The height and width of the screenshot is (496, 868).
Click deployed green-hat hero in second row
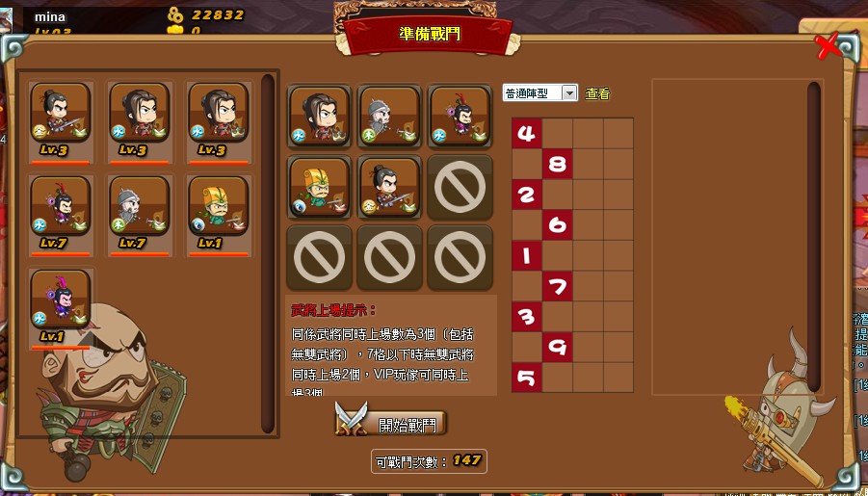click(319, 188)
